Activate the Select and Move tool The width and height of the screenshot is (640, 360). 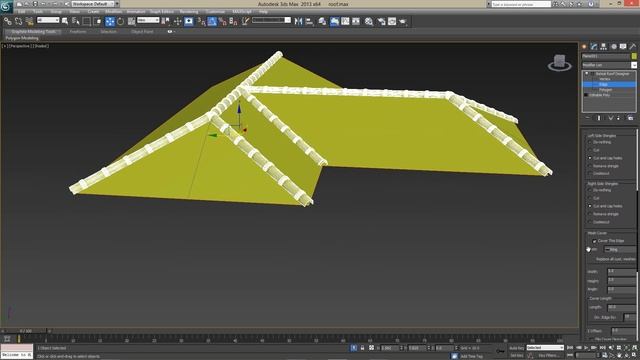coord(110,21)
